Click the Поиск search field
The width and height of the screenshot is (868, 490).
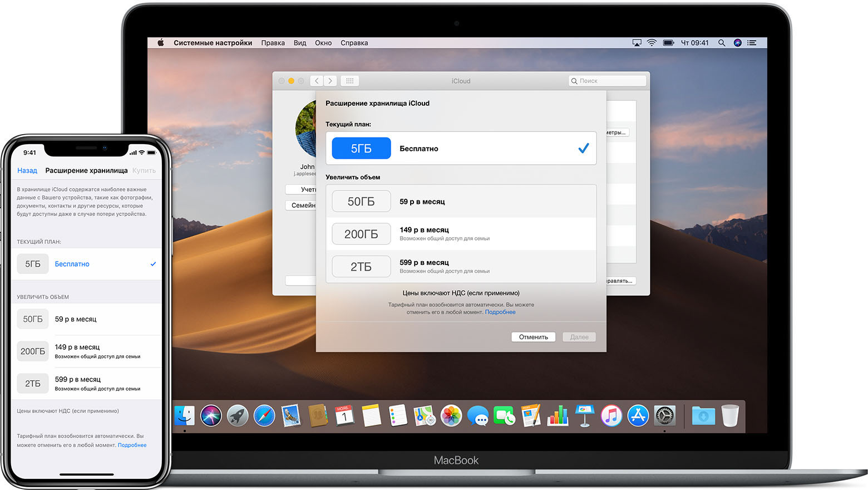pos(607,81)
